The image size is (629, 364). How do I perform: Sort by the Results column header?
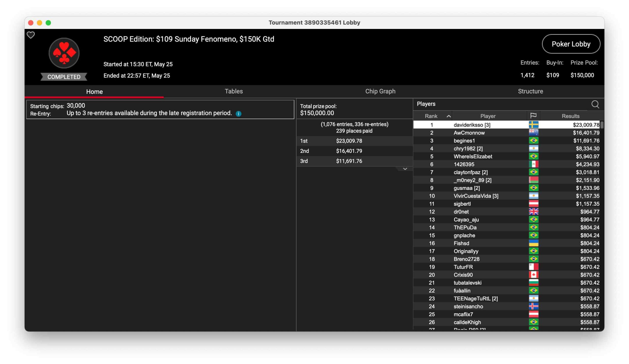pos(570,116)
